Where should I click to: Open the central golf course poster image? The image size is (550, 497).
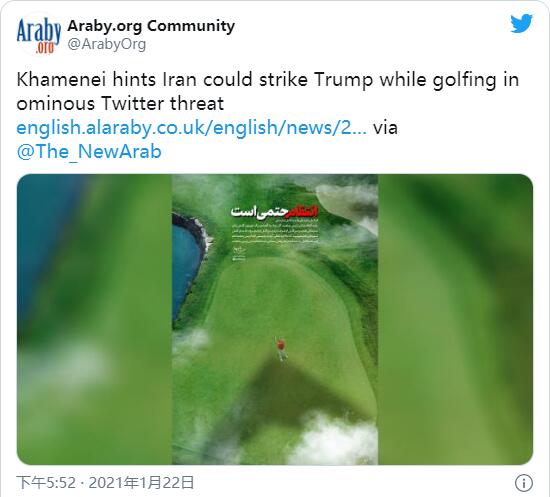pyautogui.click(x=275, y=319)
